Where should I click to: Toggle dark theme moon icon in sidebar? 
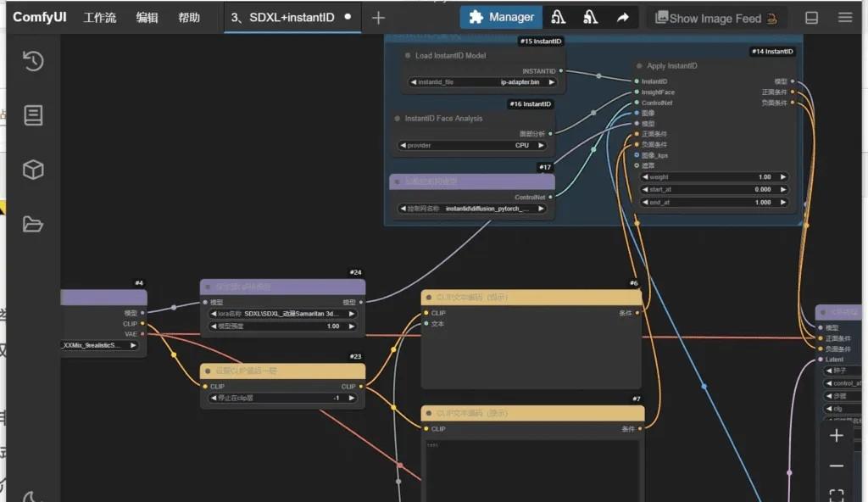tap(32, 496)
